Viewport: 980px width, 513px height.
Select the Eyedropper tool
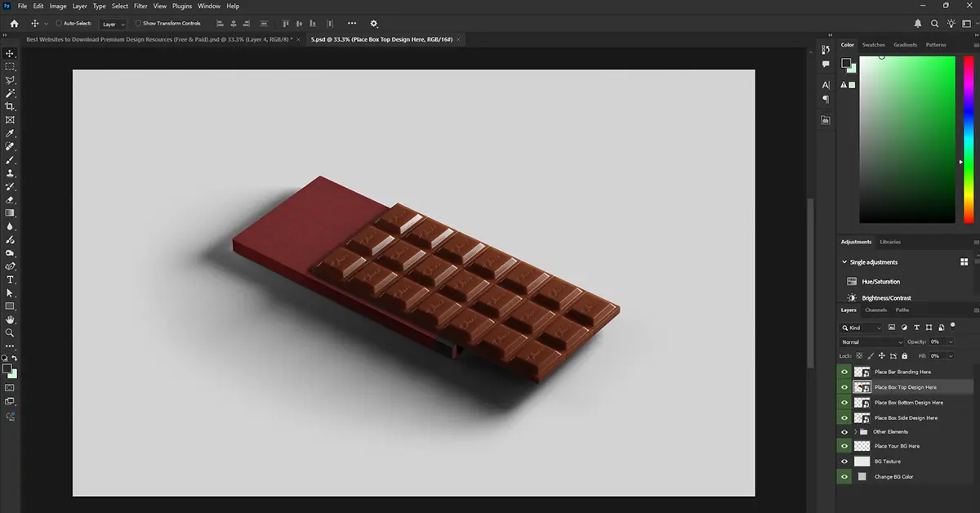click(x=10, y=133)
